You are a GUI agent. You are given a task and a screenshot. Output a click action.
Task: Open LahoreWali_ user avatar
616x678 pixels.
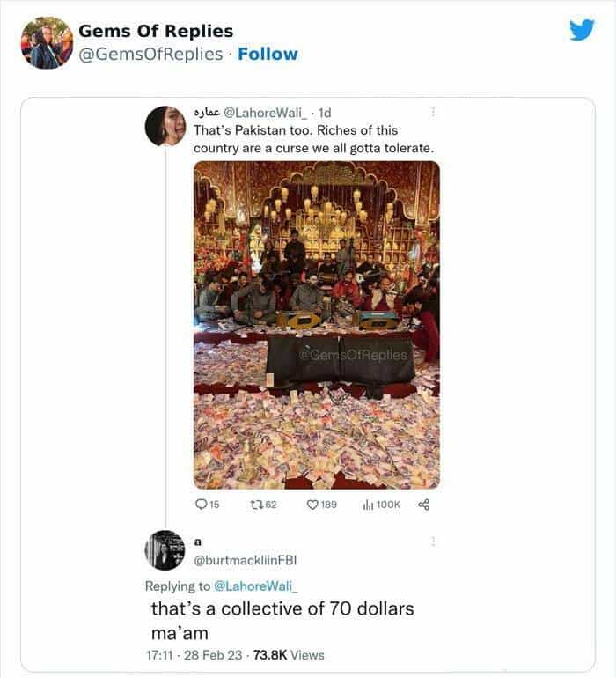click(165, 124)
